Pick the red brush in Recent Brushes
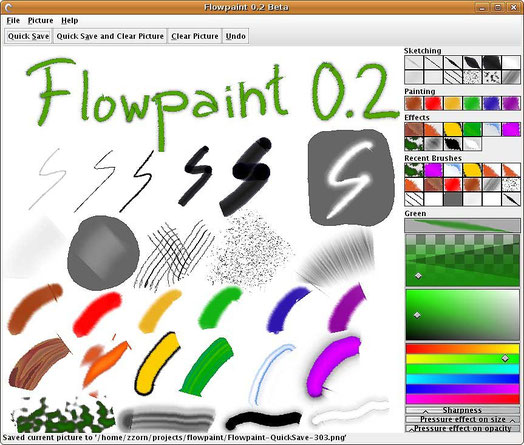The image size is (524, 445). [452, 184]
